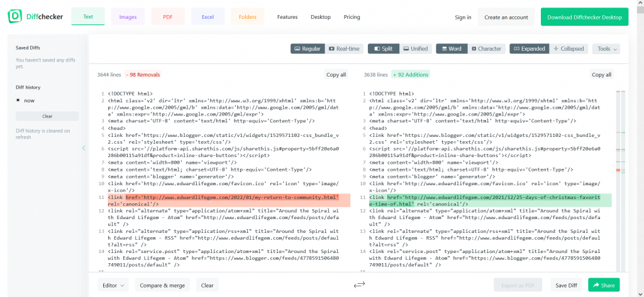Open the Excel comparison tab
Viewport: 644px width, 297px height.
[208, 17]
